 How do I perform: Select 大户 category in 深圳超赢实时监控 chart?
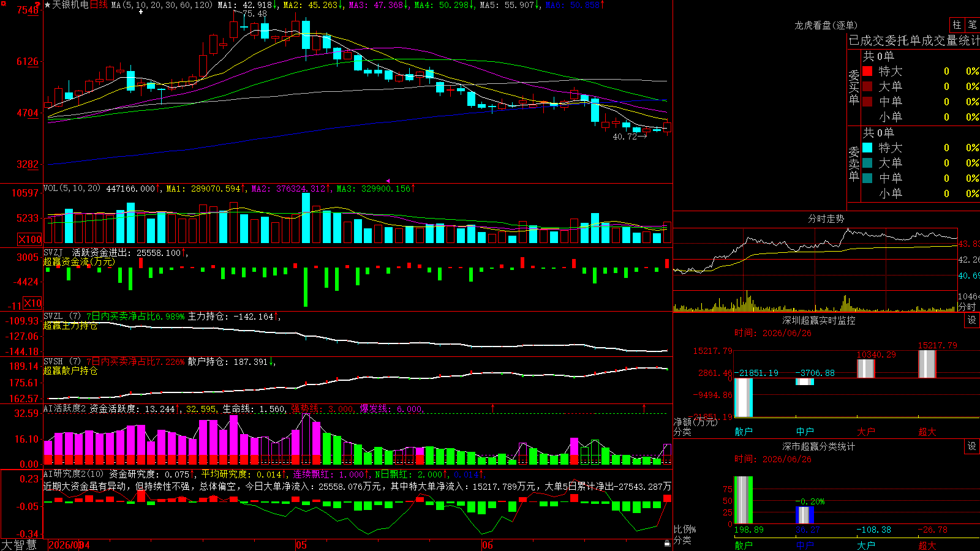[x=866, y=432]
